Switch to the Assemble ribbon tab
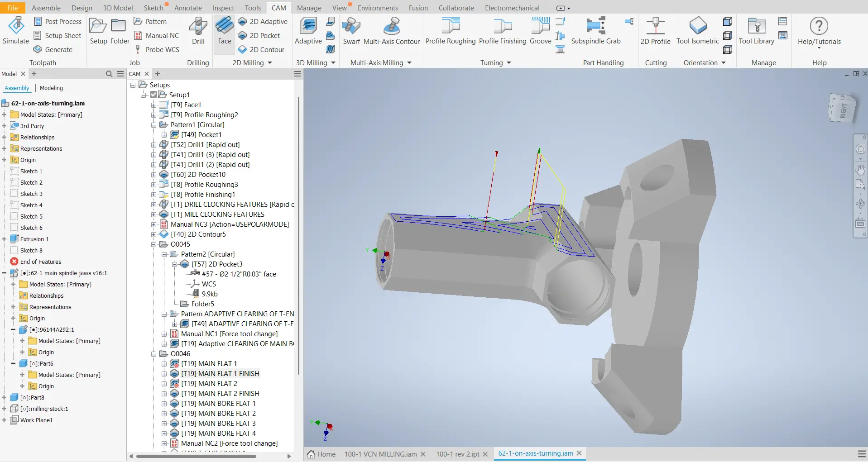 [x=46, y=8]
